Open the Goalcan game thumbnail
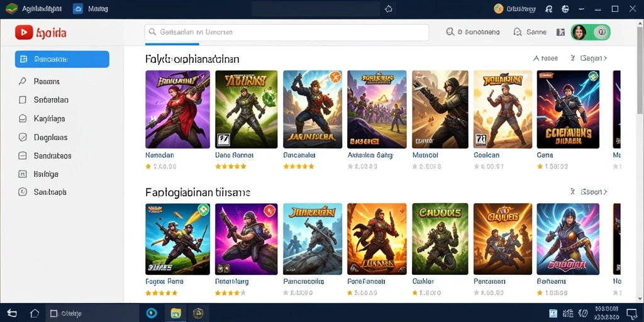This screenshot has height=322, width=644. pos(502,109)
